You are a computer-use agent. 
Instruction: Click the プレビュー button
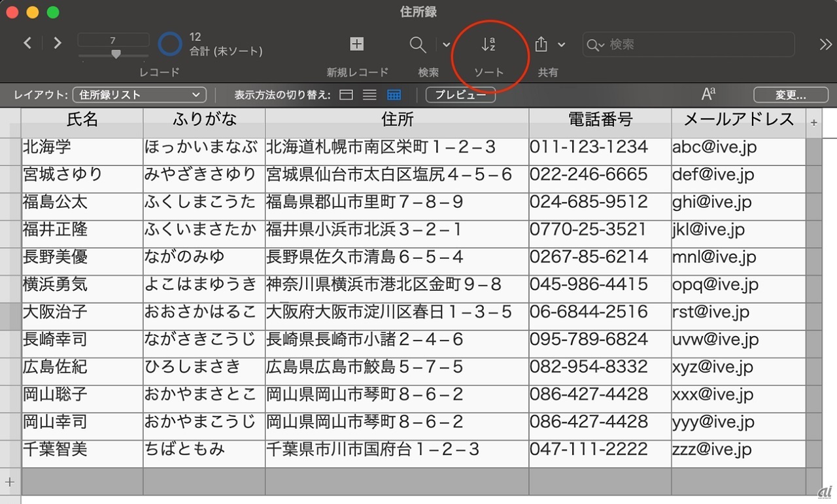click(x=460, y=95)
